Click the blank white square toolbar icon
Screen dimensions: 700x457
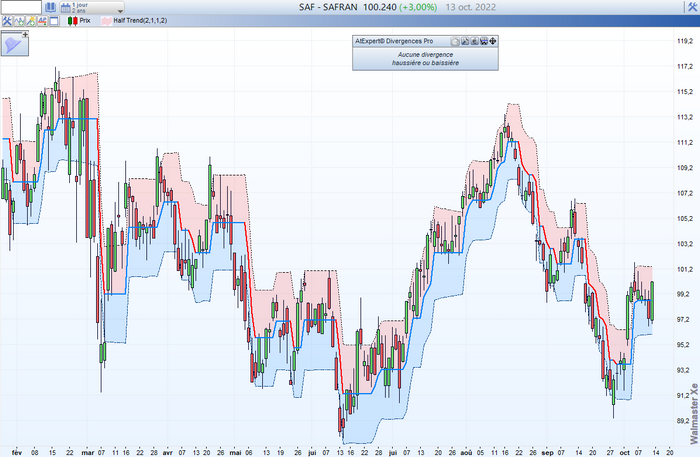(x=54, y=20)
